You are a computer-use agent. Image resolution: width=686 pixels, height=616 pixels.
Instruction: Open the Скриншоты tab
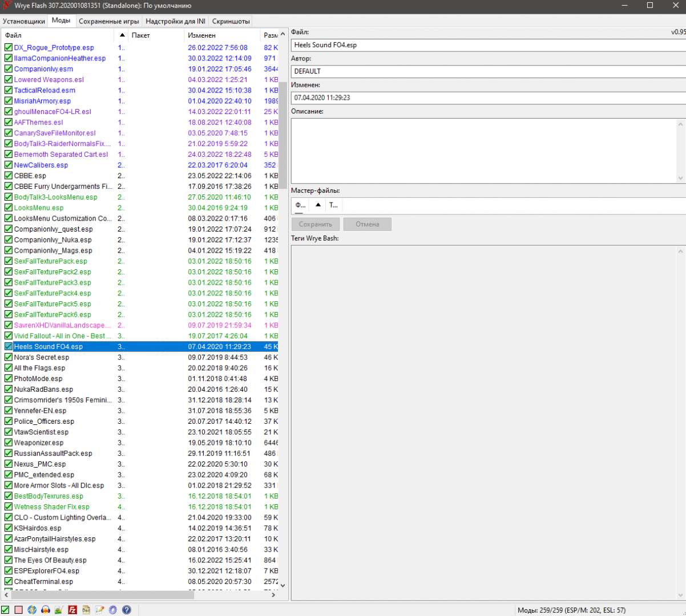click(x=231, y=21)
